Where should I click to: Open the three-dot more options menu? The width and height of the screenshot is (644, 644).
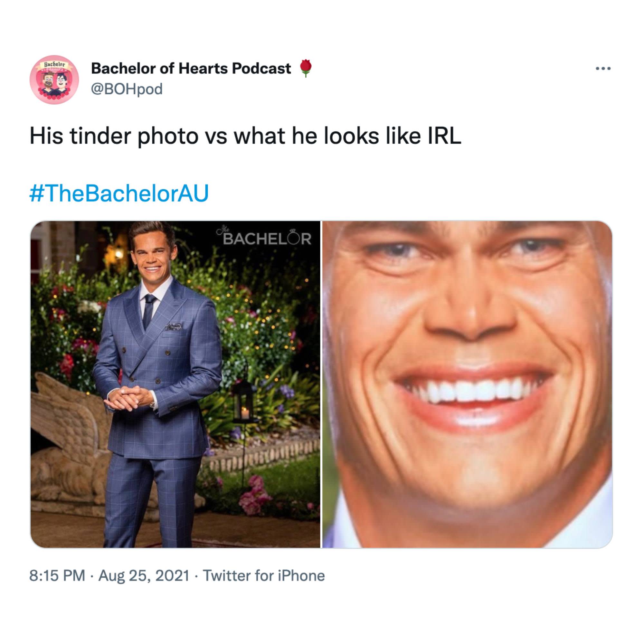coord(603,69)
